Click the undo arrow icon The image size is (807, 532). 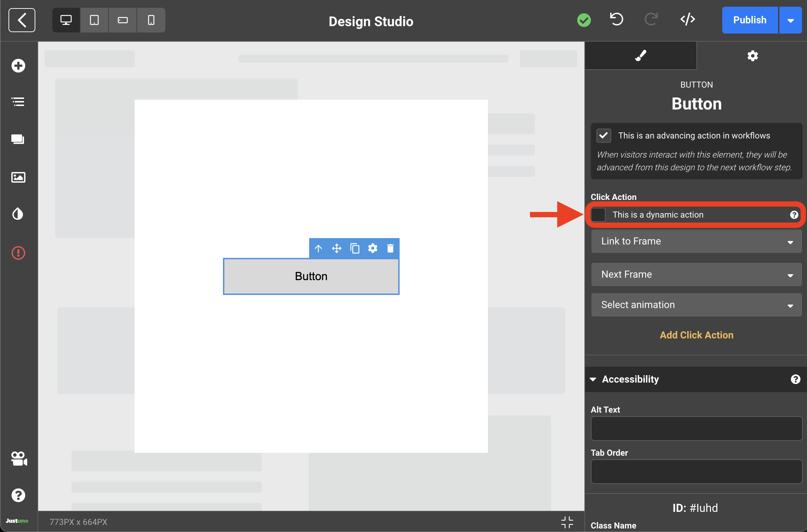(x=617, y=19)
